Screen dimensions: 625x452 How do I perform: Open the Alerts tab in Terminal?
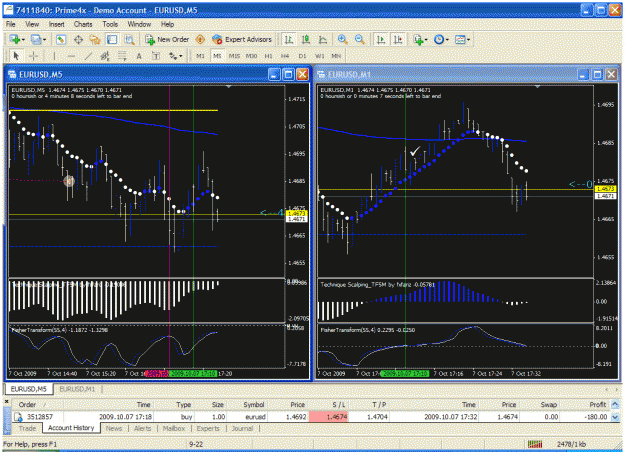(142, 428)
